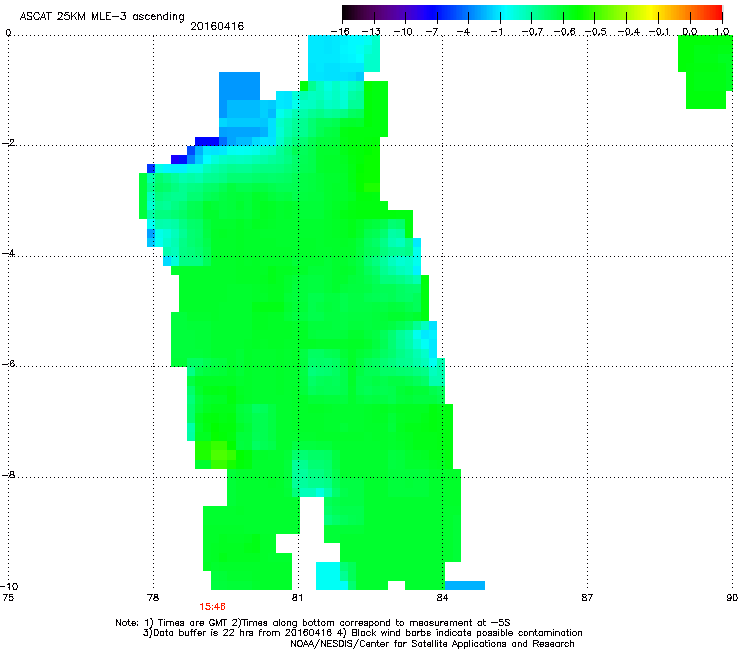Click the -2 latitude axis label
This screenshot has width=740, height=650.
coord(8,143)
